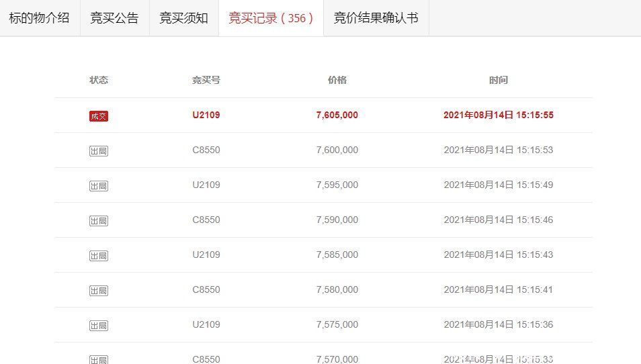
Task: Select the price 7,580,000
Action: [337, 289]
